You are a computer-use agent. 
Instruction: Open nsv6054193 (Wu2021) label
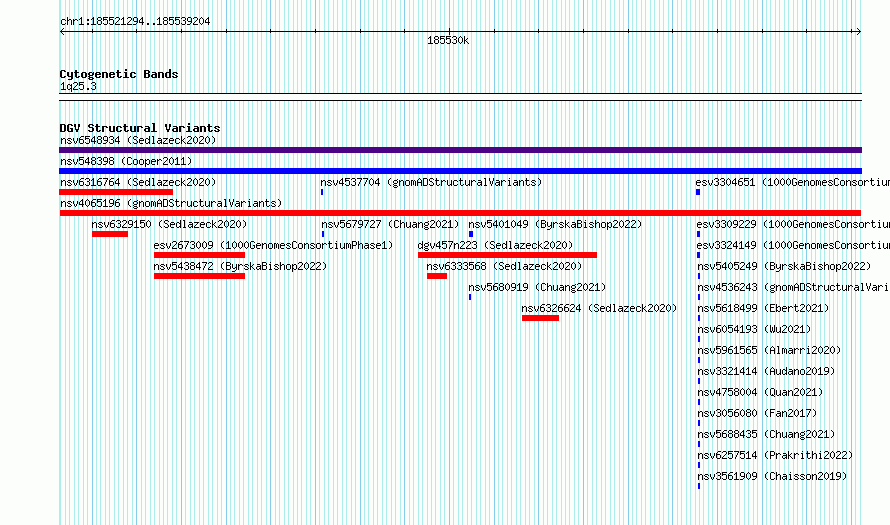pyautogui.click(x=754, y=329)
